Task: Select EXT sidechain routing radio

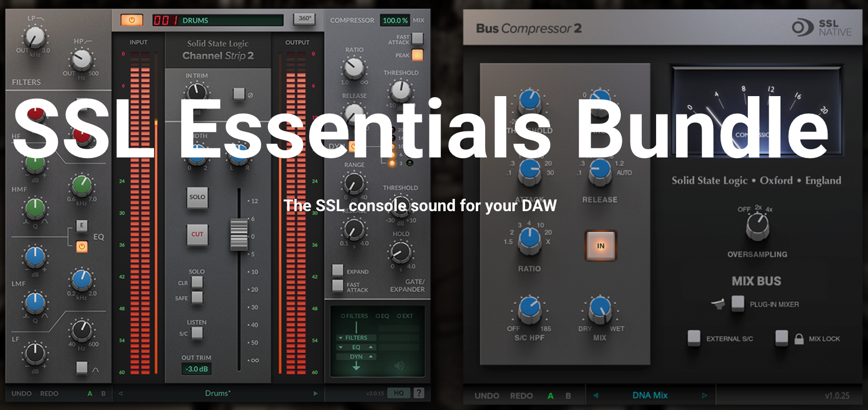Action: pos(399,316)
